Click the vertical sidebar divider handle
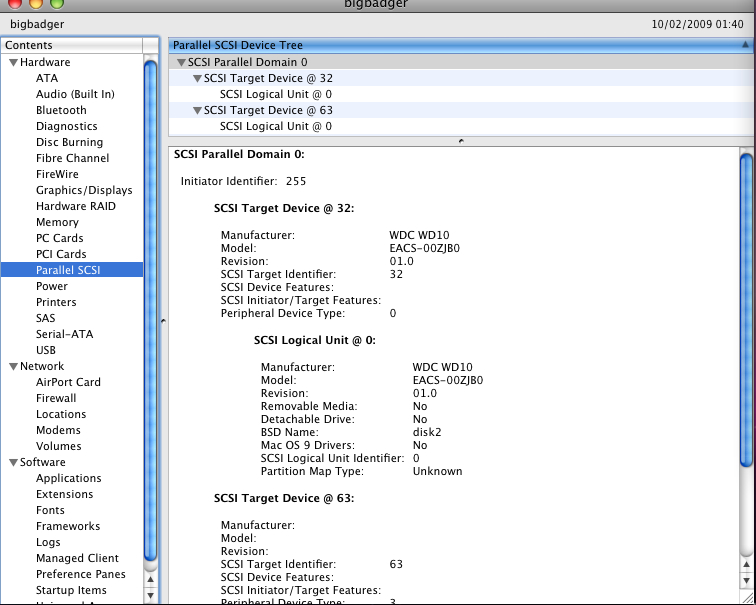Viewport: 756px width, 605px height. pyautogui.click(x=163, y=321)
